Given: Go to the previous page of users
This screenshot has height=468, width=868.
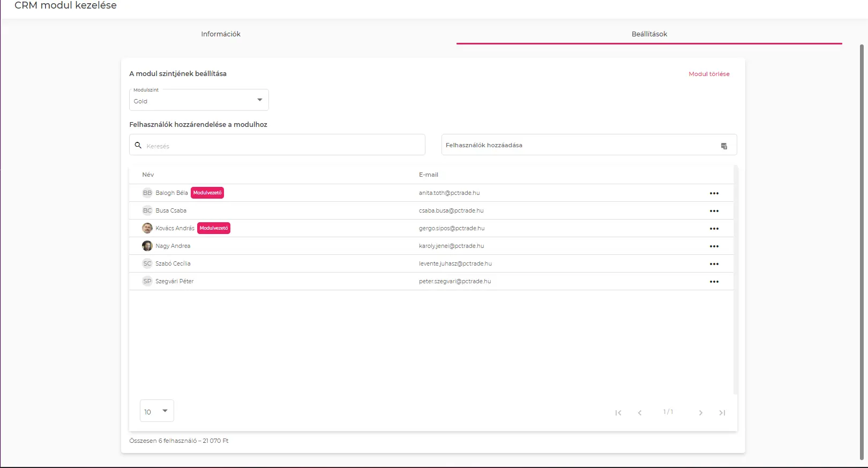Looking at the screenshot, I should click(x=640, y=413).
